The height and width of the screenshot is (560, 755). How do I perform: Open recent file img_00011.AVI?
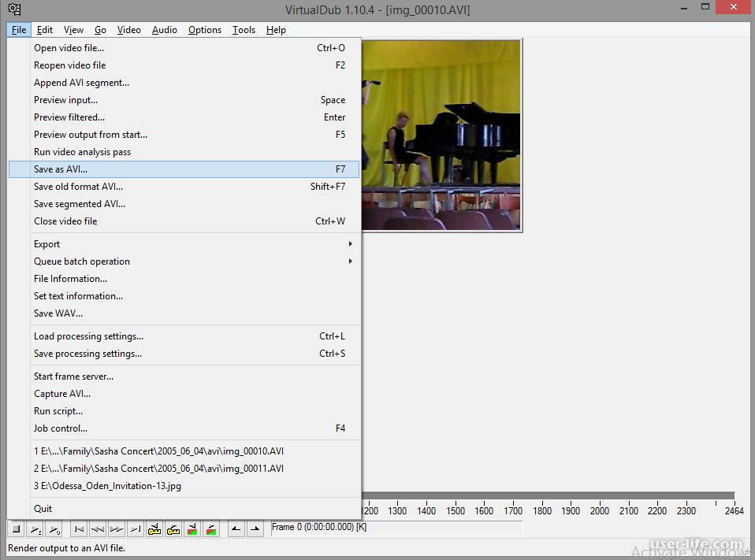(184, 469)
